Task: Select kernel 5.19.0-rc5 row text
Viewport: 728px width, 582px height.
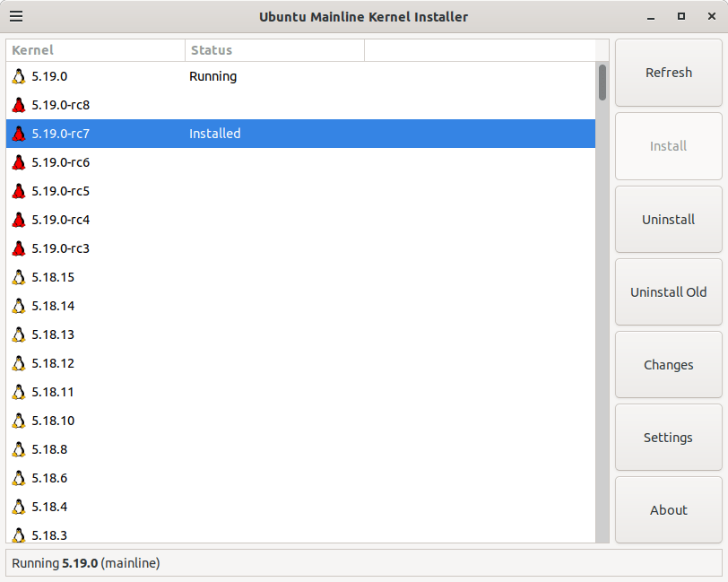Action: pyautogui.click(x=60, y=191)
